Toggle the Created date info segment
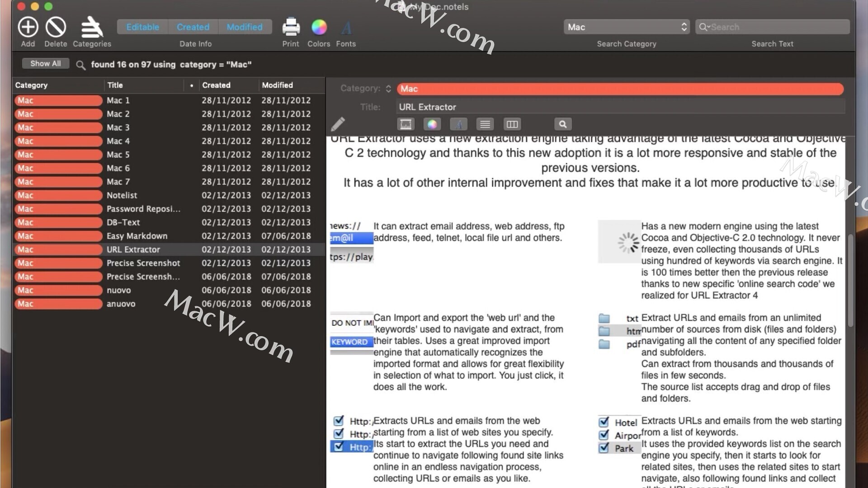Screen dimensions: 868x488 pyautogui.click(x=193, y=27)
